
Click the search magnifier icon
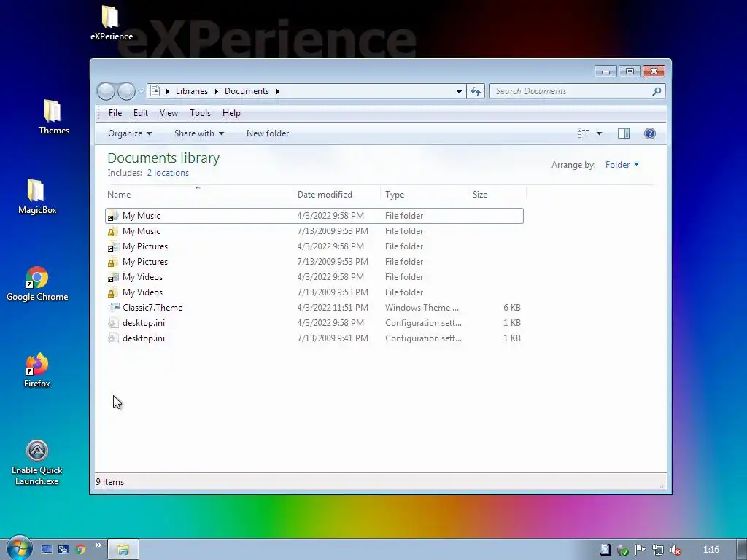[657, 91]
